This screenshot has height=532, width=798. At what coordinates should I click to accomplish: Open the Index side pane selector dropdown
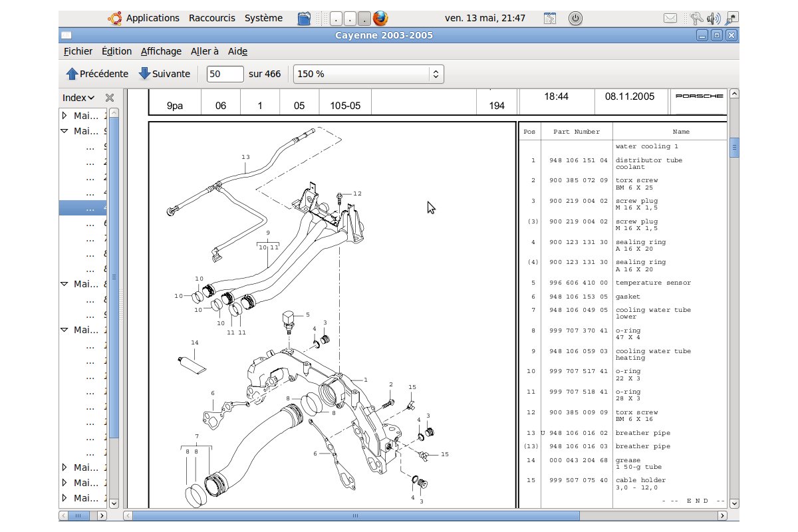click(x=78, y=98)
